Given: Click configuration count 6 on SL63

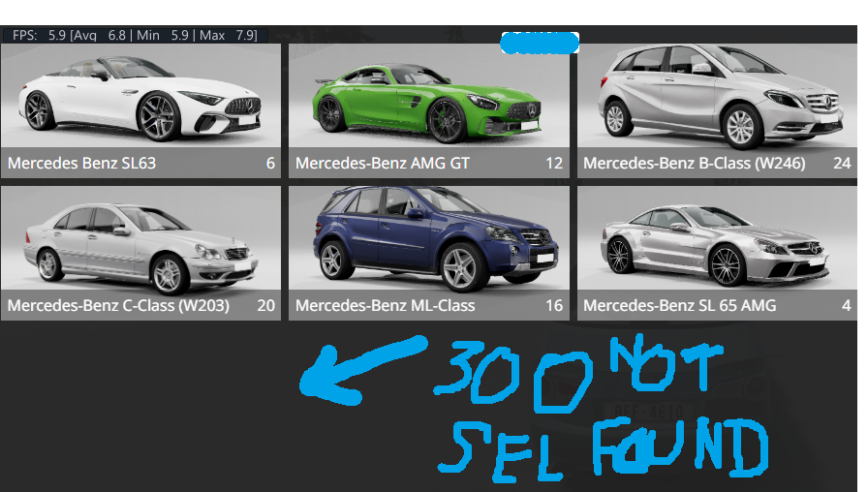Looking at the screenshot, I should pos(270,164).
